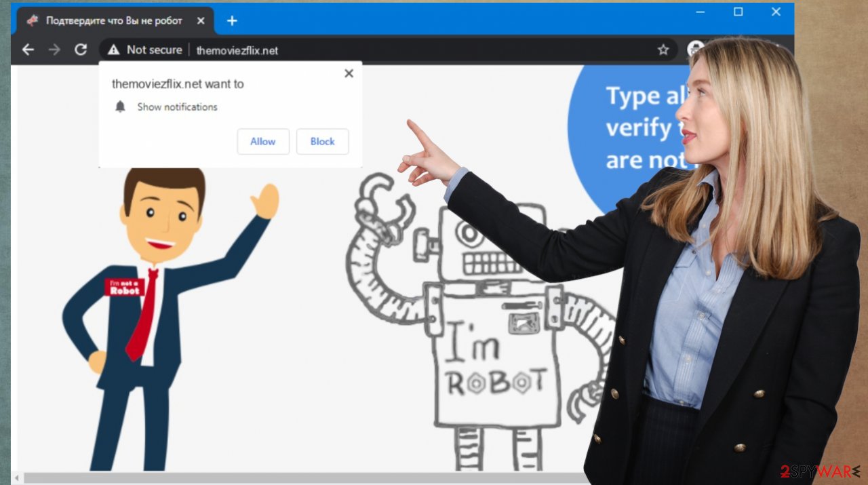
Task: Reload the themoviezflix.net page
Action: (81, 50)
